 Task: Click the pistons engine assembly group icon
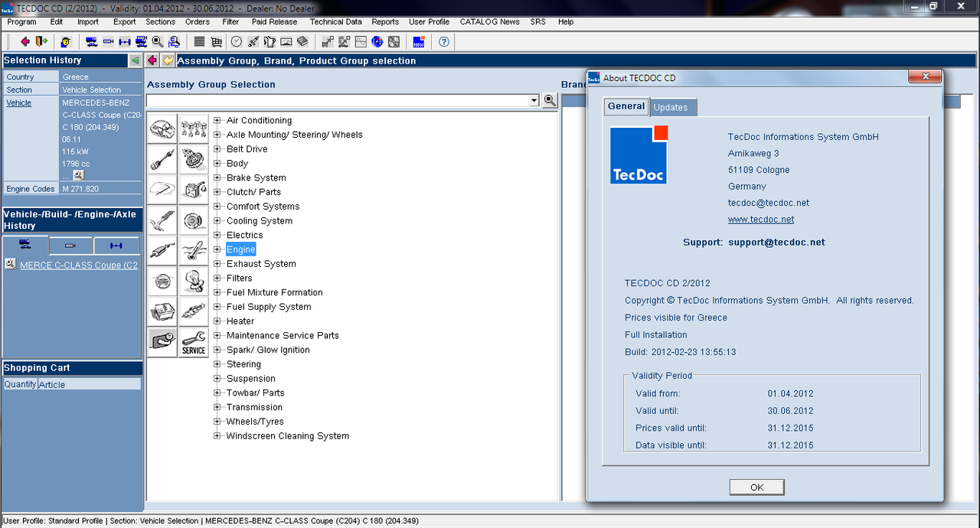[194, 129]
